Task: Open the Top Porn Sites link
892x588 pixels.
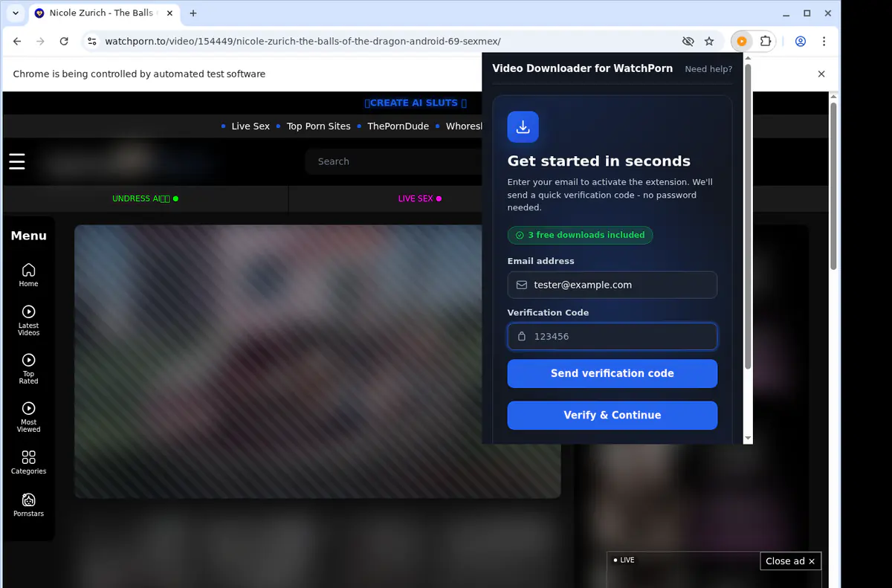Action: (318, 126)
